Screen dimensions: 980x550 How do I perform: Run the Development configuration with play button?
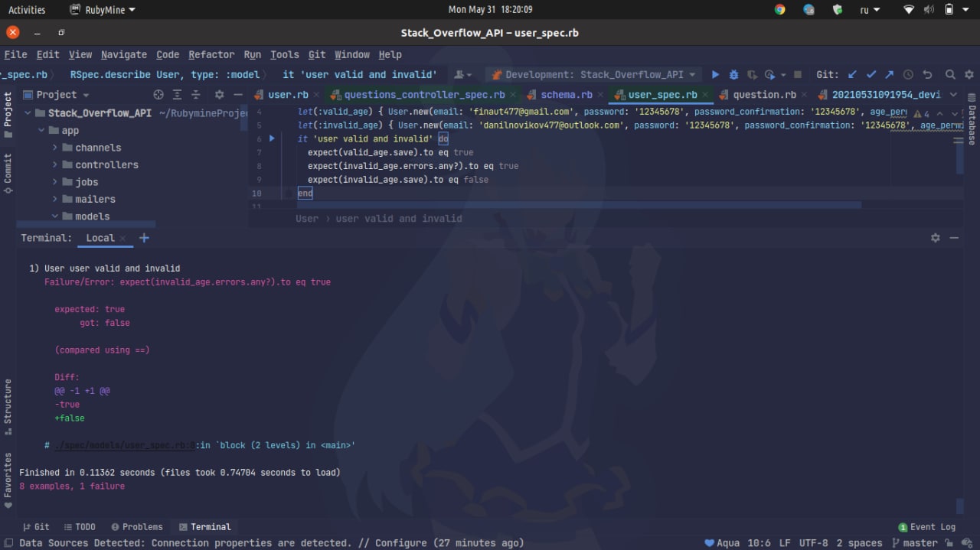715,74
